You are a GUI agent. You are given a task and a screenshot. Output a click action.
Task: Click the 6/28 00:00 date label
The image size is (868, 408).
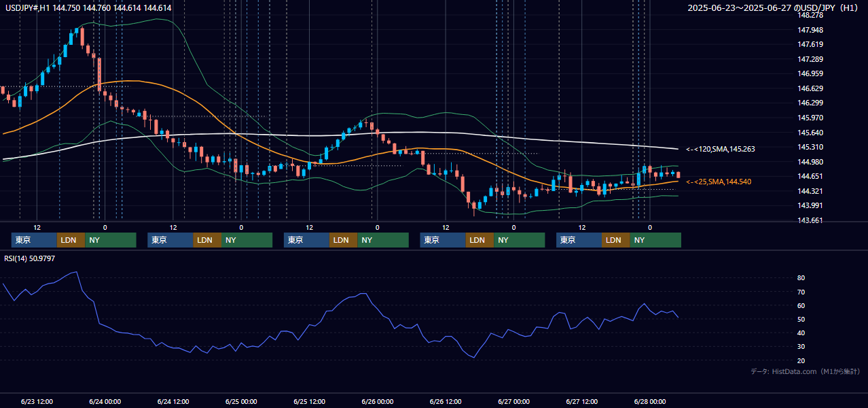pyautogui.click(x=650, y=401)
